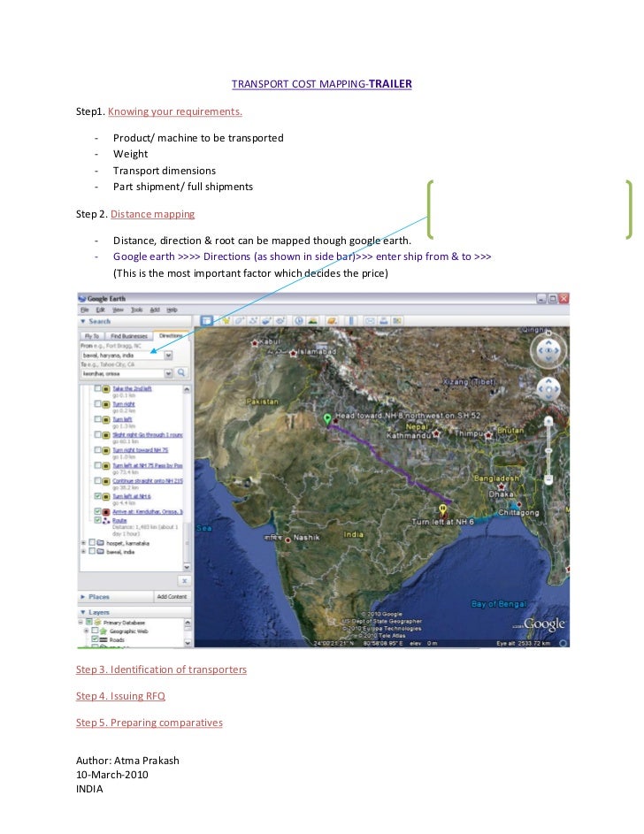Click the green start placemark on map

tap(327, 418)
